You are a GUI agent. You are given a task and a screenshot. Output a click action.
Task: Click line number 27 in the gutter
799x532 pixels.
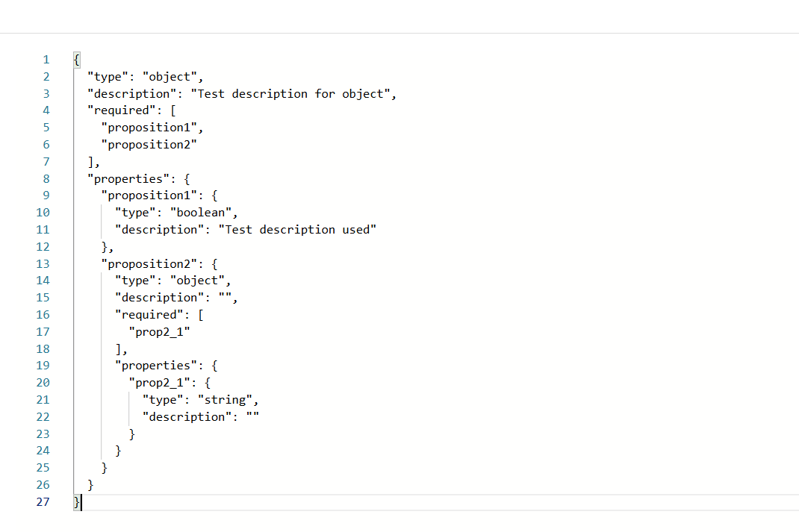[43, 502]
